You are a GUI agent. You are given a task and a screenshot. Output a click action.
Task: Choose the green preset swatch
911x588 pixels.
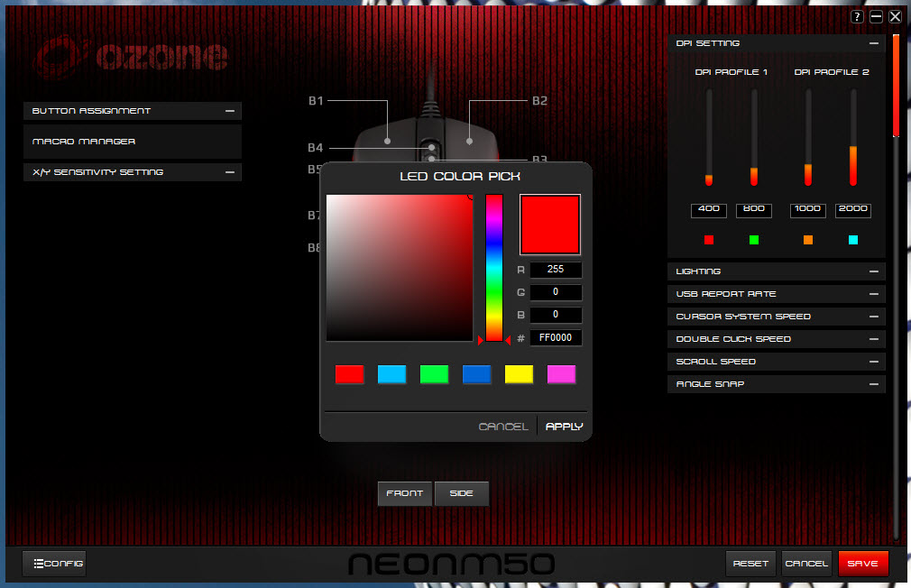pos(435,374)
